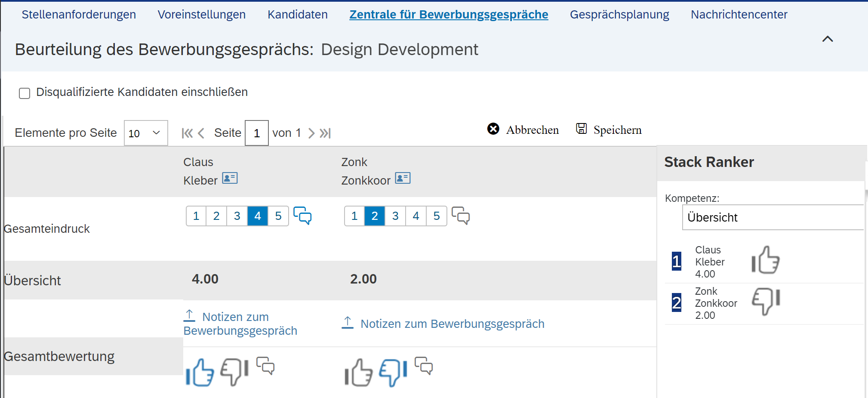The image size is (868, 398).
Task: Rate Zonk Zonkkoor's Gesamteindruck as 3
Action: [x=395, y=216]
